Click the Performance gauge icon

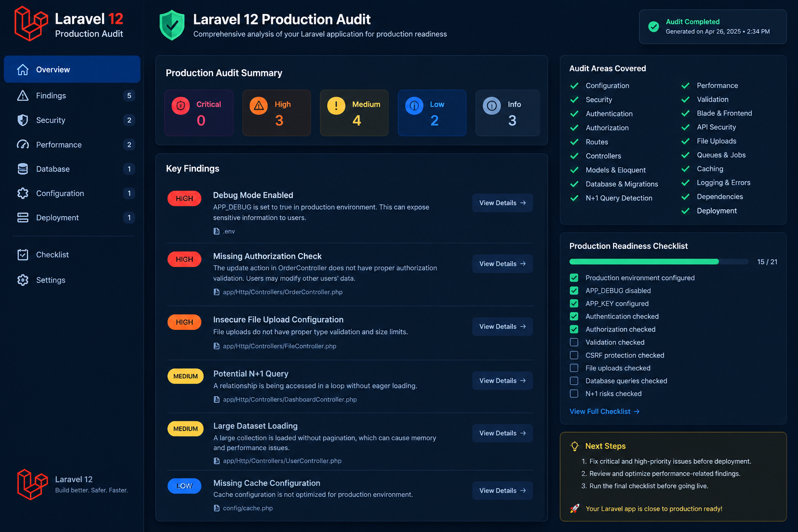point(23,144)
